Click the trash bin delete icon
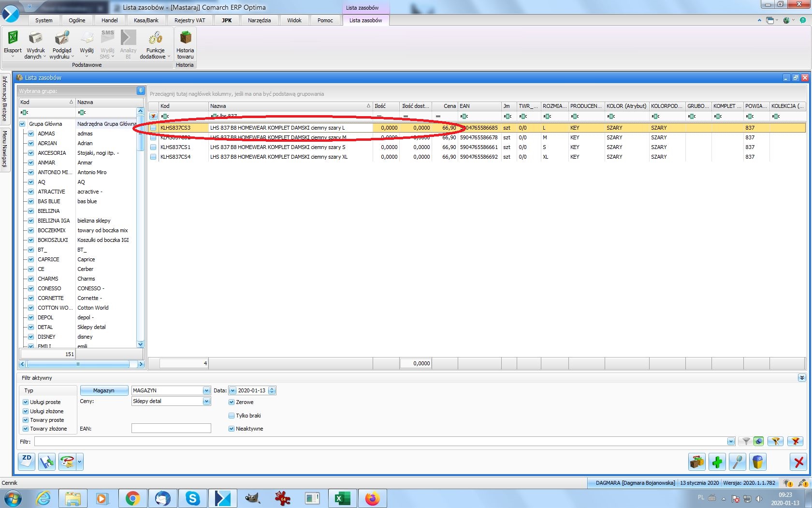 (x=758, y=462)
